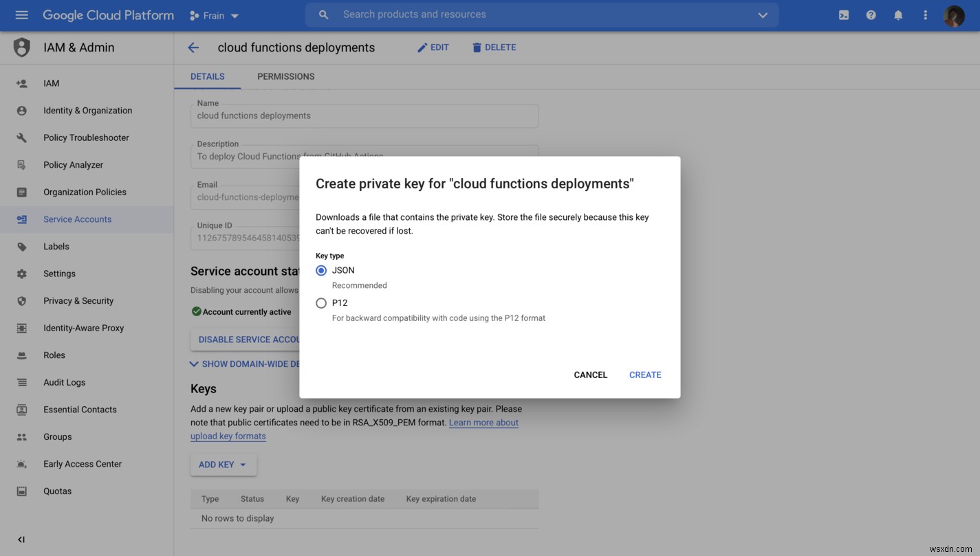The image size is (980, 556).
Task: Open the ADD KEY dropdown
Action: [223, 465]
